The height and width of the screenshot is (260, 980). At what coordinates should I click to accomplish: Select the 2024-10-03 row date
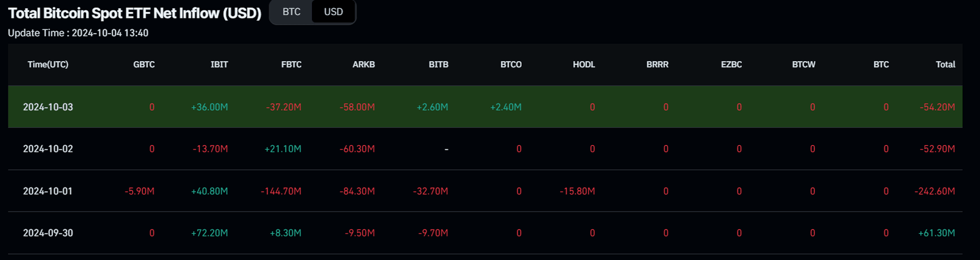tap(48, 107)
